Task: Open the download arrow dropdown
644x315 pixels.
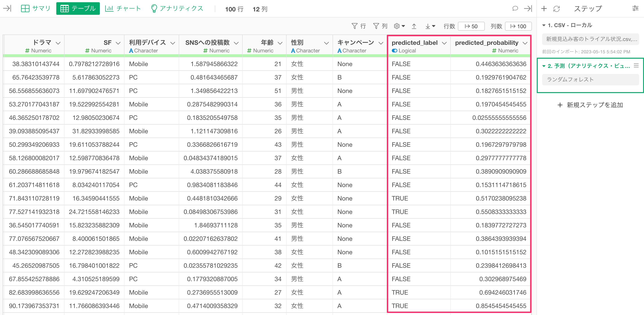Action: [x=430, y=26]
